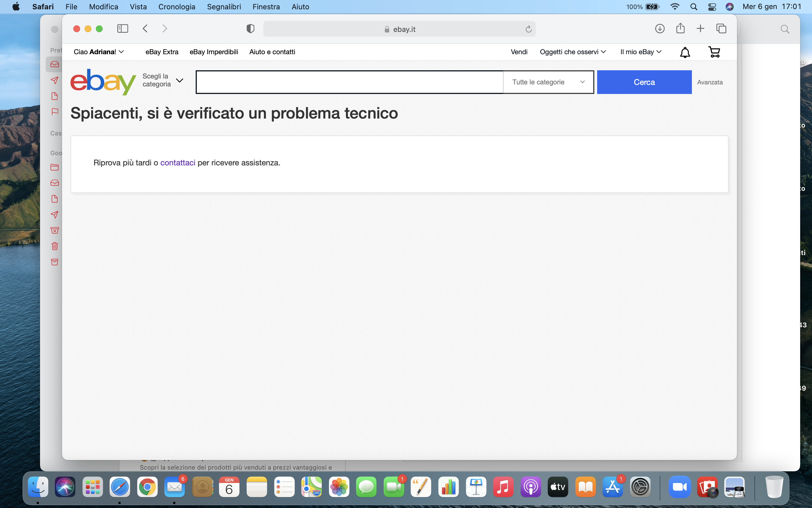
Task: Click into the eBay search field
Action: [350, 82]
